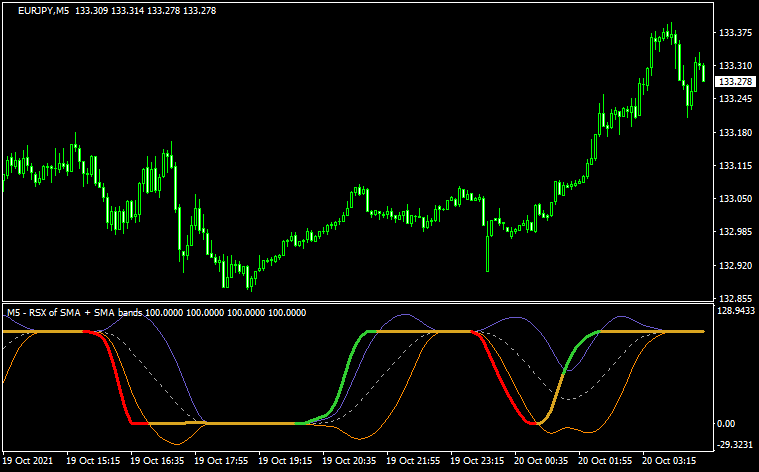Click the 133.375 price axis label
Image resolution: width=759 pixels, height=472 pixels.
(735, 32)
